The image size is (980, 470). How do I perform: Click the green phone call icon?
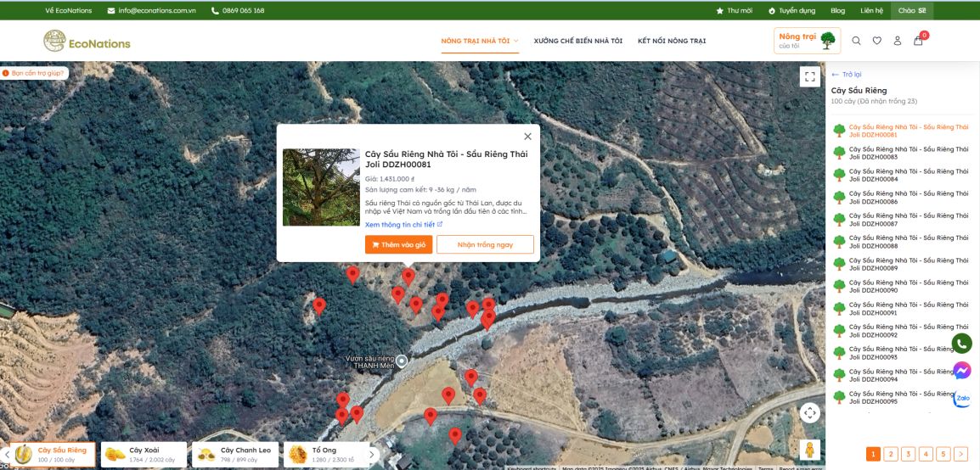pyautogui.click(x=962, y=344)
